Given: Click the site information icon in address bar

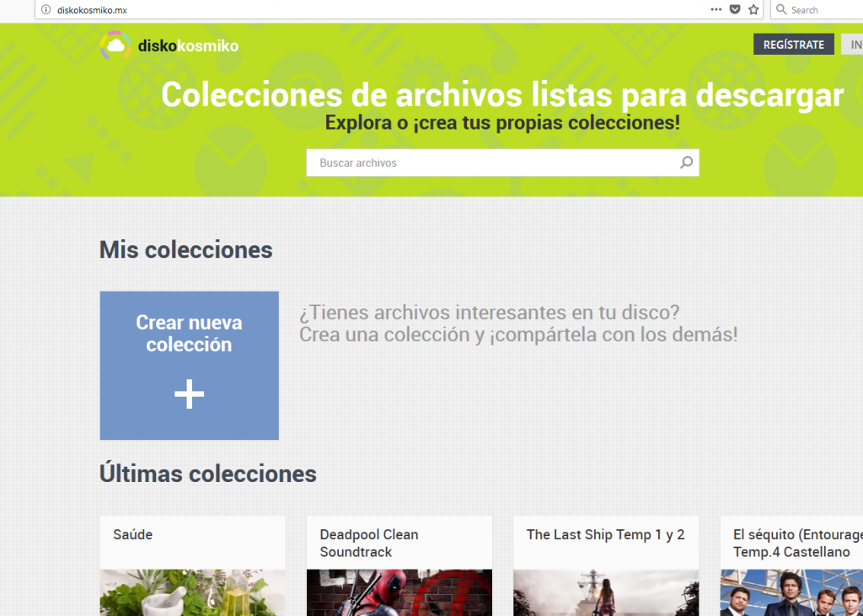Looking at the screenshot, I should coord(46,9).
